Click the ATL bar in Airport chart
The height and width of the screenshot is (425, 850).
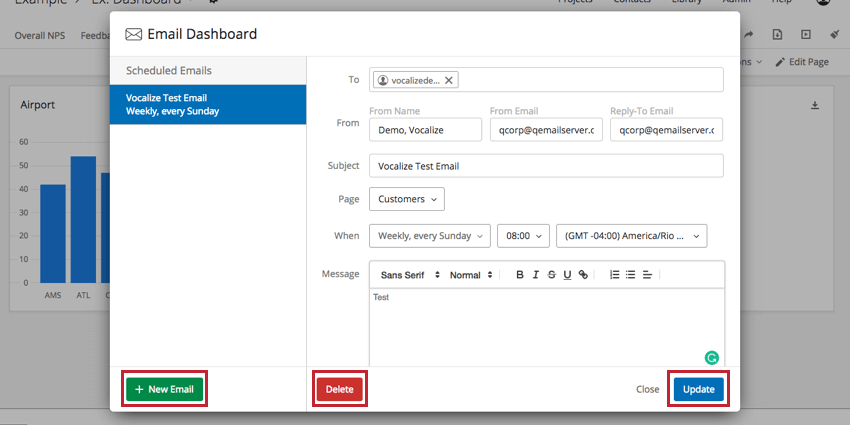click(83, 220)
